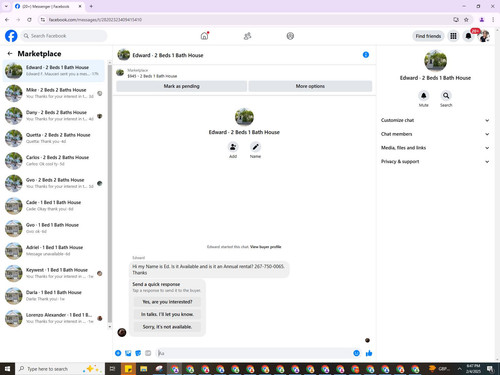Open Sticky Notes from taskbar
The height and width of the screenshot is (375, 500).
coord(128,369)
